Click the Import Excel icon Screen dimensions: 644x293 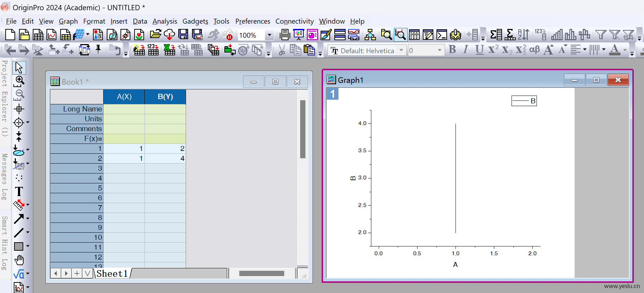click(x=169, y=50)
